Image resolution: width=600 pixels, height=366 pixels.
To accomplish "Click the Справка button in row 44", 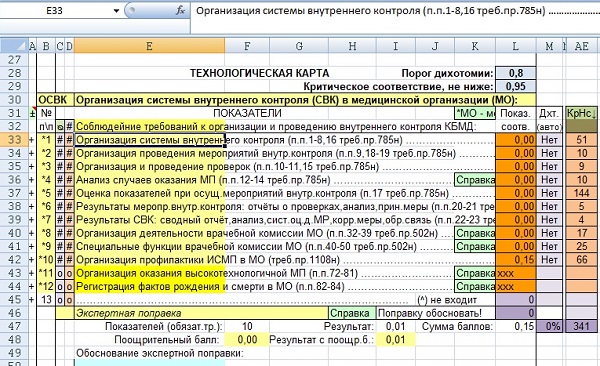I will (x=475, y=286).
